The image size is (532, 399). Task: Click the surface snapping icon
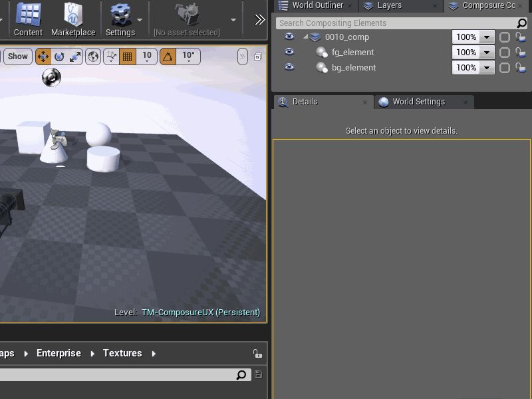[111, 57]
